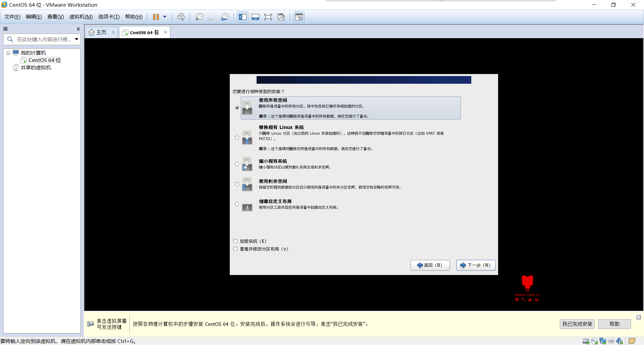Click the send Ctrl+Alt+Del toolbar icon

(x=181, y=17)
